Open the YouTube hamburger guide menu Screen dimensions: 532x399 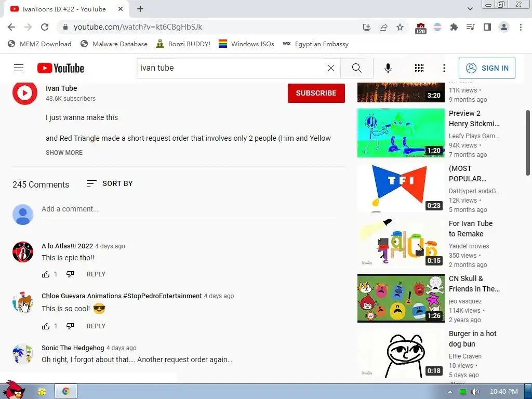coord(19,68)
